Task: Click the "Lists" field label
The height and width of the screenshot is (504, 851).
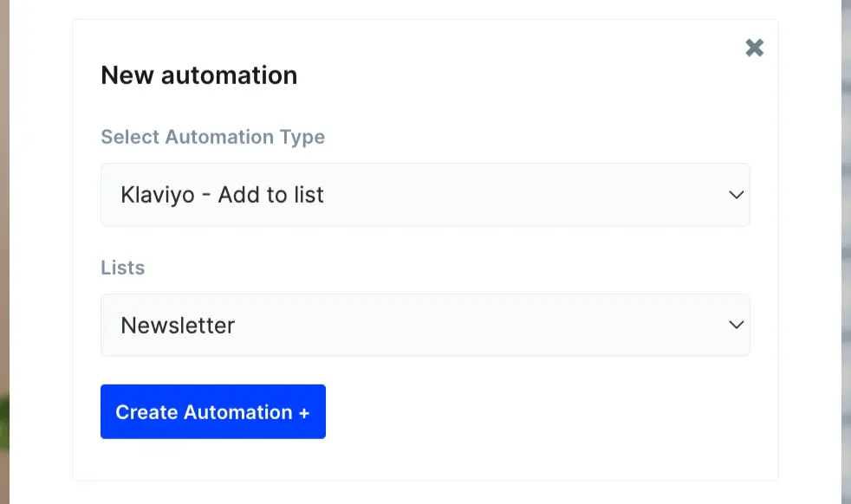Action: 122,268
